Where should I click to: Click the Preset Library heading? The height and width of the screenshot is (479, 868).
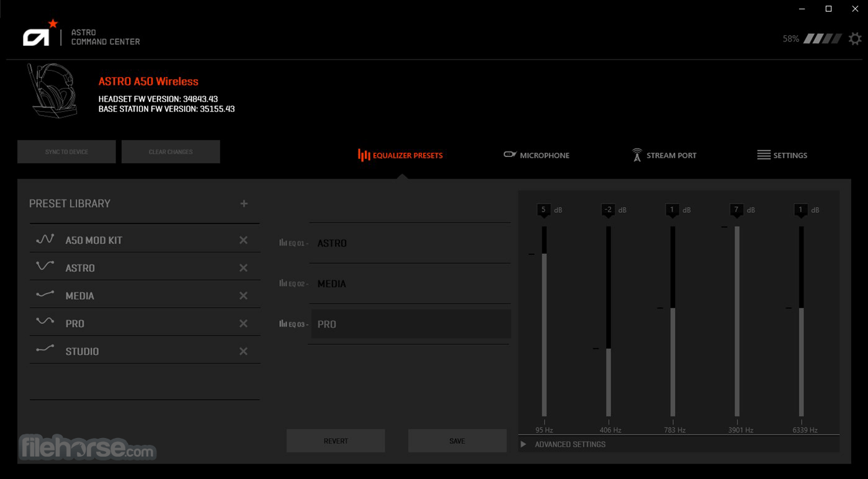coord(69,204)
